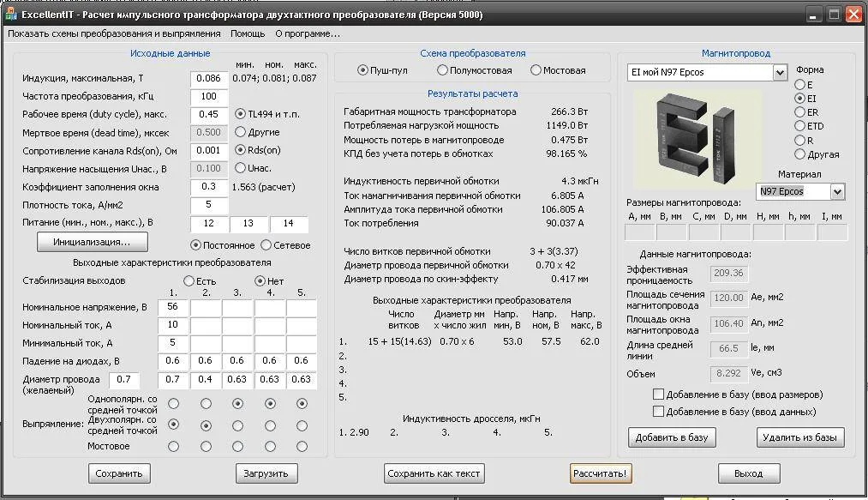Click the maximum supply voltage field 14
The width and height of the screenshot is (868, 500).
pos(289,223)
